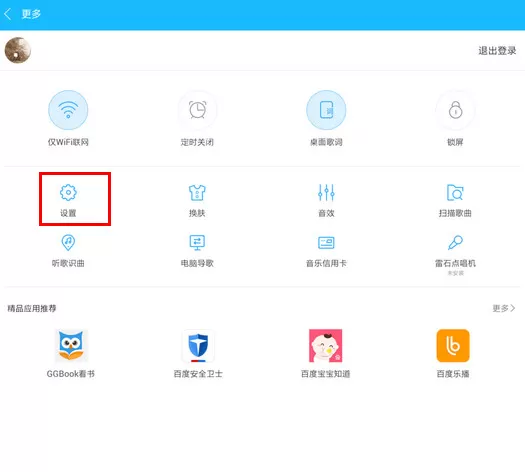The image size is (525, 472).
Task: Click the GGBook看书 label
Action: pos(71,374)
